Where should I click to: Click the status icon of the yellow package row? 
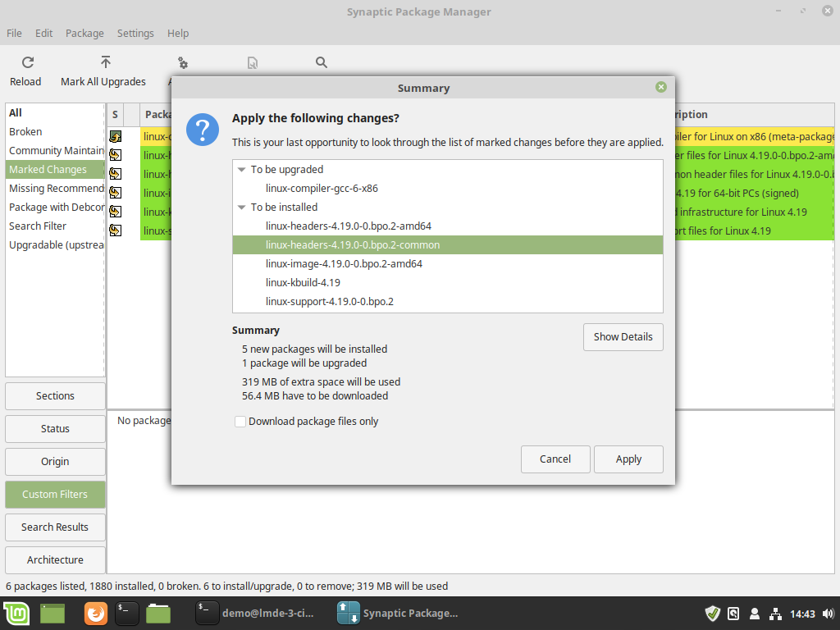115,137
